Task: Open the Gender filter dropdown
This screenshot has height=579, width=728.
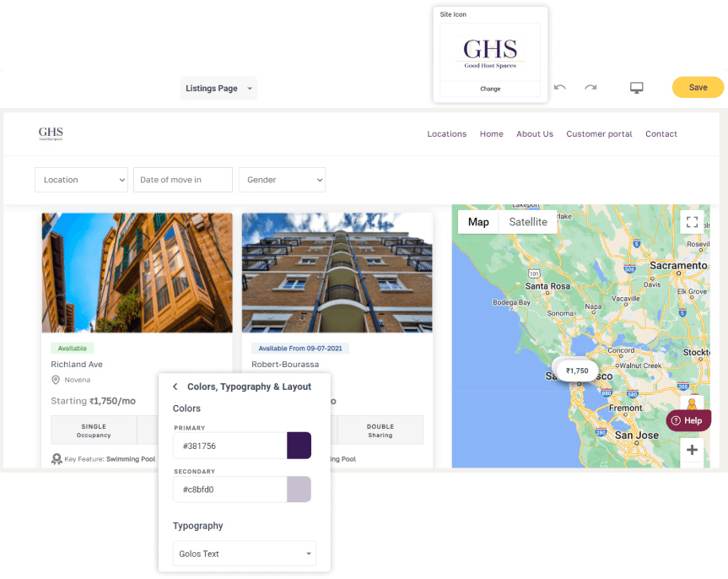Action: point(282,180)
